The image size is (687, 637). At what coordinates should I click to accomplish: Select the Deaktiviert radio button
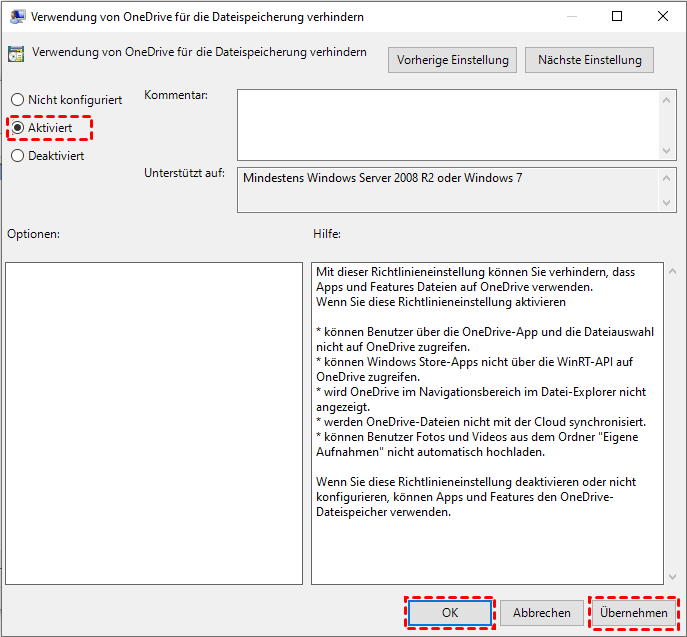18,156
